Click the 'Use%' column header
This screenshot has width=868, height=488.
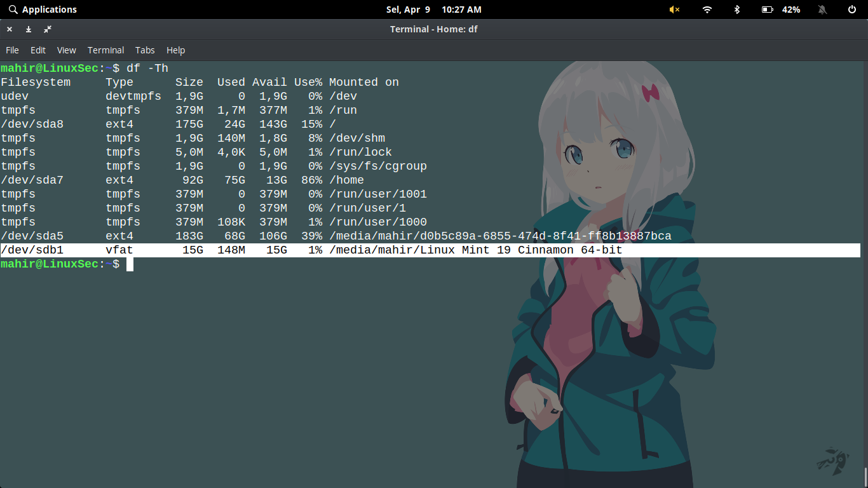pos(308,82)
